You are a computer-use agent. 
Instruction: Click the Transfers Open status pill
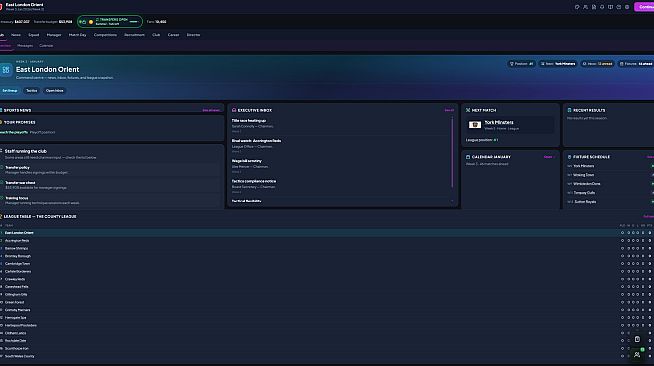click(x=110, y=22)
